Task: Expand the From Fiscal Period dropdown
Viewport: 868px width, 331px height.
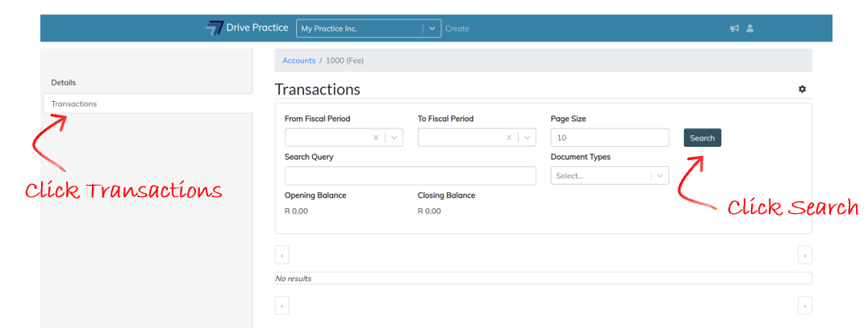Action: click(x=394, y=138)
